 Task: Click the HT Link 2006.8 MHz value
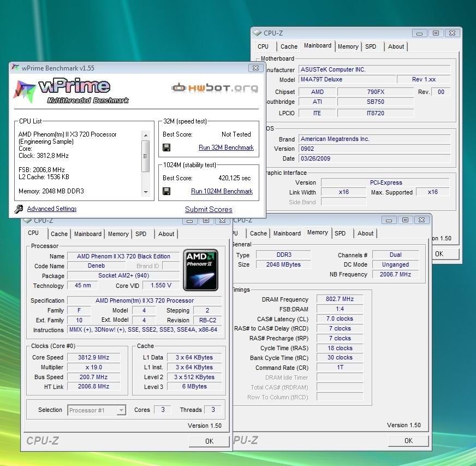[93, 386]
